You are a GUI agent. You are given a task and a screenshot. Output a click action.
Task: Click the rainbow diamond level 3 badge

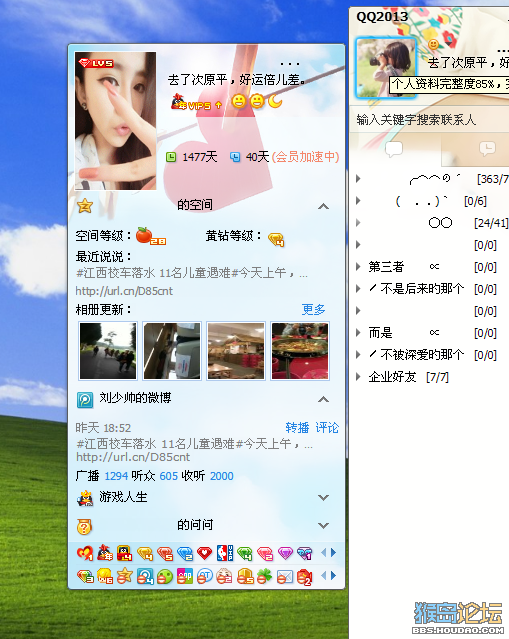[85, 576]
